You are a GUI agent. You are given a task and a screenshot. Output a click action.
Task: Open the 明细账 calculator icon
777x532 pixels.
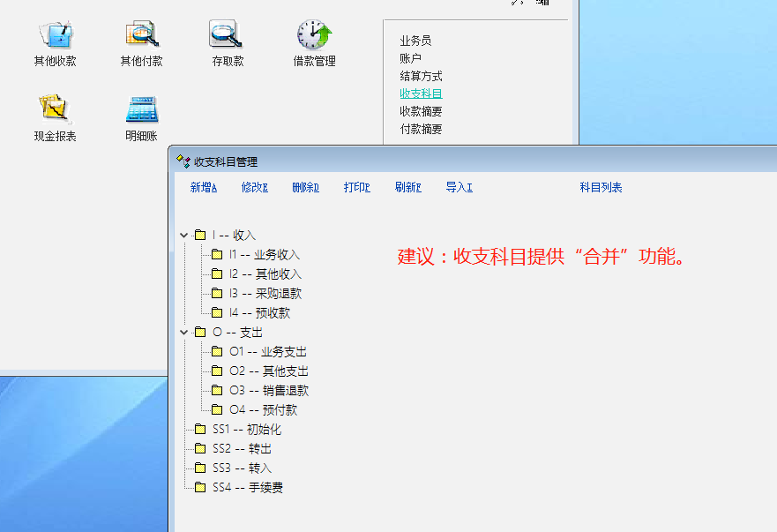pyautogui.click(x=141, y=109)
